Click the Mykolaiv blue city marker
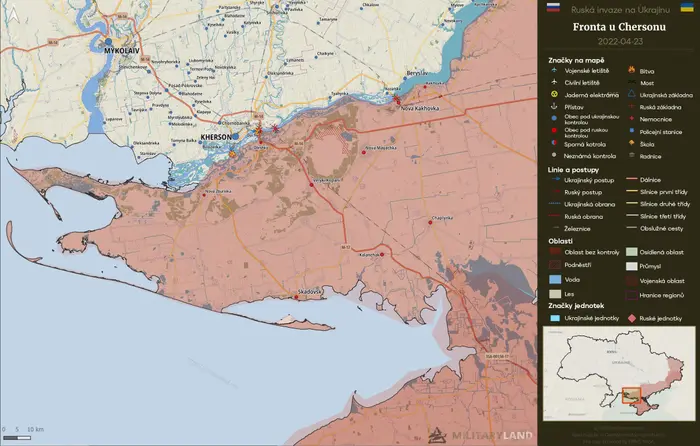The image size is (700, 446). [x=108, y=42]
